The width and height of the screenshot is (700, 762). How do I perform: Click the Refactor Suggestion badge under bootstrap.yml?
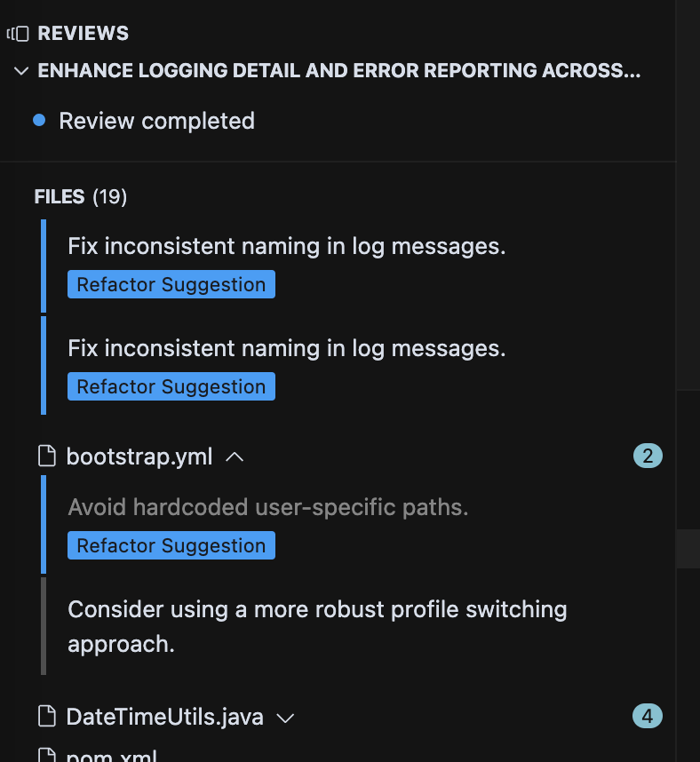171,545
